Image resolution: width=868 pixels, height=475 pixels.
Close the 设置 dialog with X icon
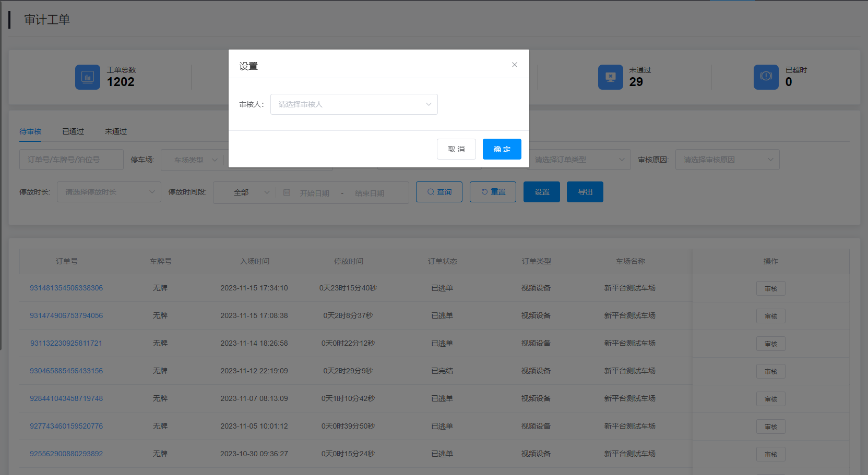514,65
